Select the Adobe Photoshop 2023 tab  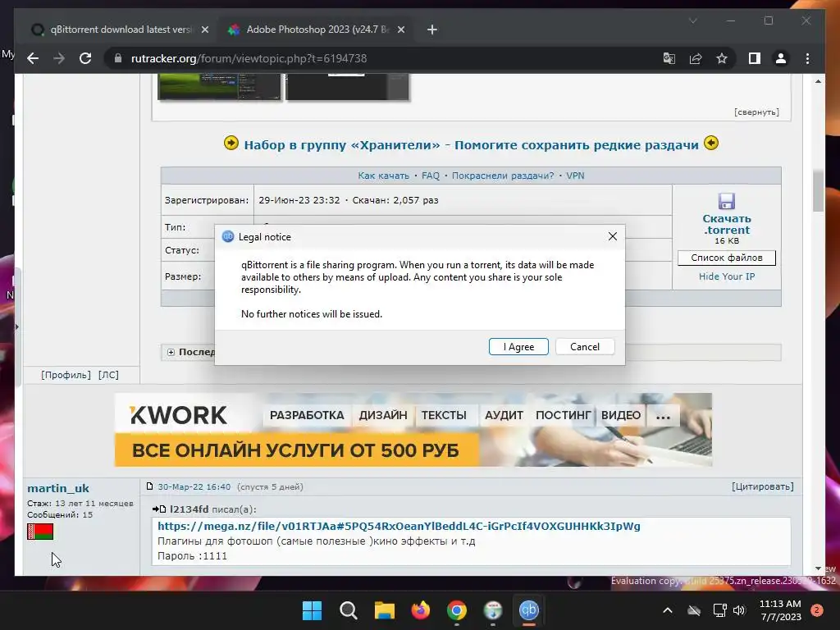316,30
